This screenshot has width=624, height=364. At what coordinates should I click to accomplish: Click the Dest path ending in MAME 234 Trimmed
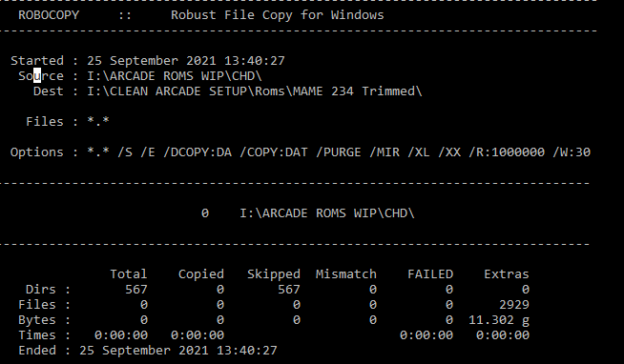255,91
